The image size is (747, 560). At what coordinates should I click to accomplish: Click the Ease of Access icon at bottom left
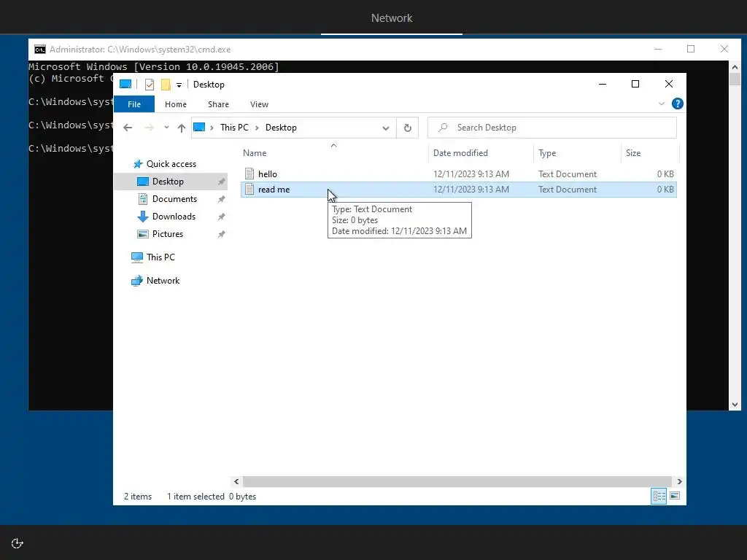click(18, 543)
